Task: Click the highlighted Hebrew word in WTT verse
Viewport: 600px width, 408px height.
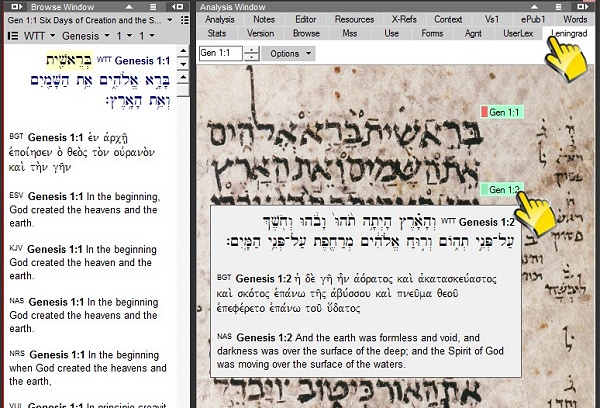Action: coord(70,60)
